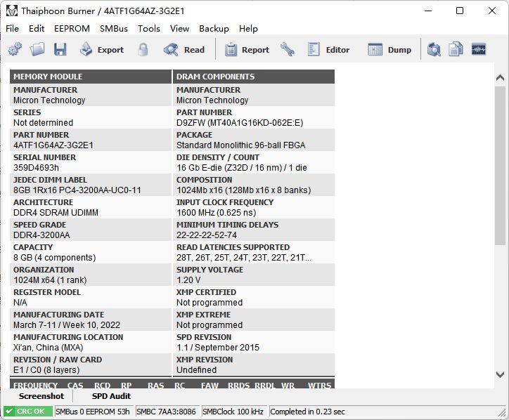This screenshot has height=420, width=509.
Task: Click the green CRC OK checkmark icon
Action: (9, 412)
